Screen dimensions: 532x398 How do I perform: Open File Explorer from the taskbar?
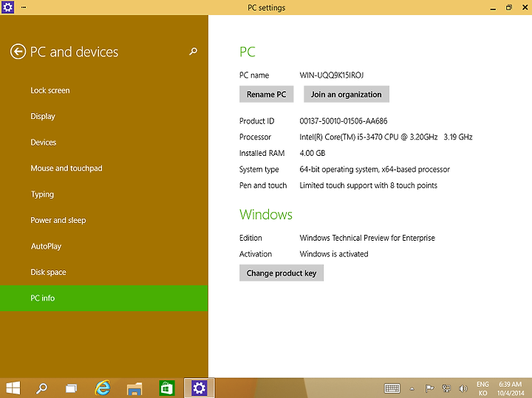(134, 388)
